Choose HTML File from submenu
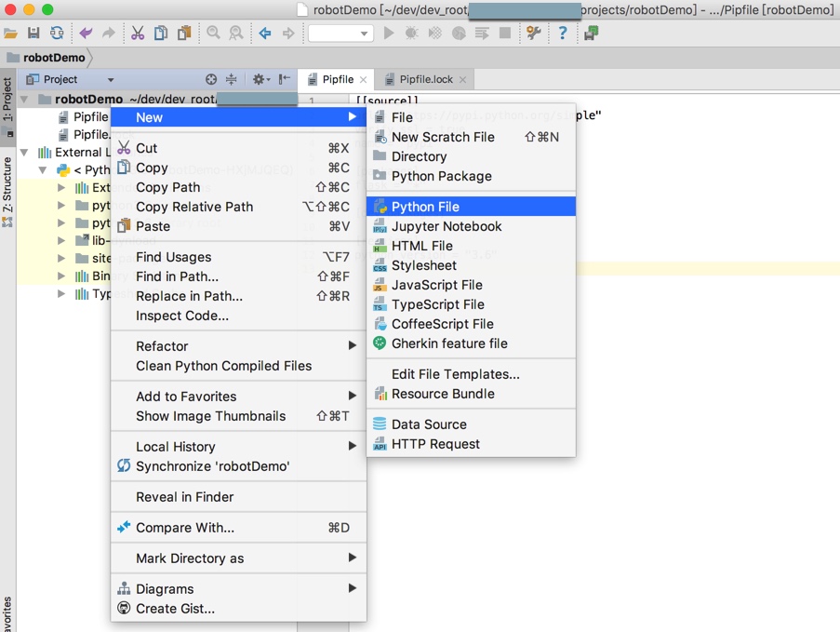Screen dimensions: 840x632 (x=471, y=246)
